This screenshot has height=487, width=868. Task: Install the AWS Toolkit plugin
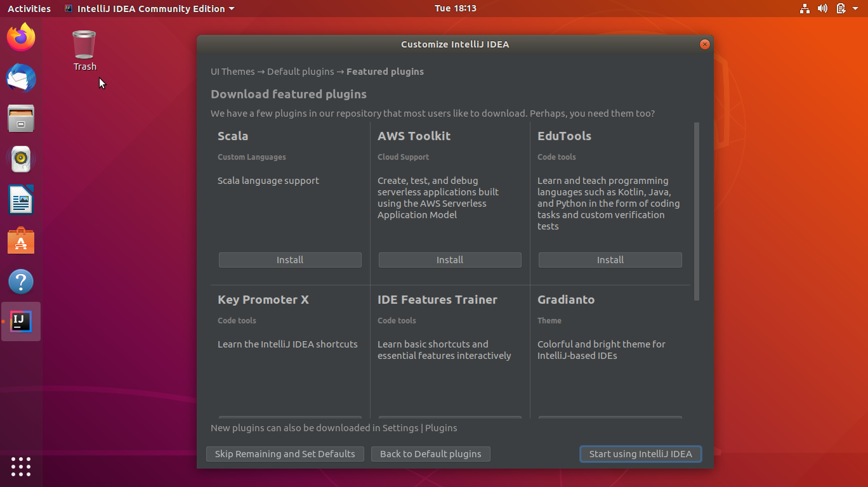[449, 259]
